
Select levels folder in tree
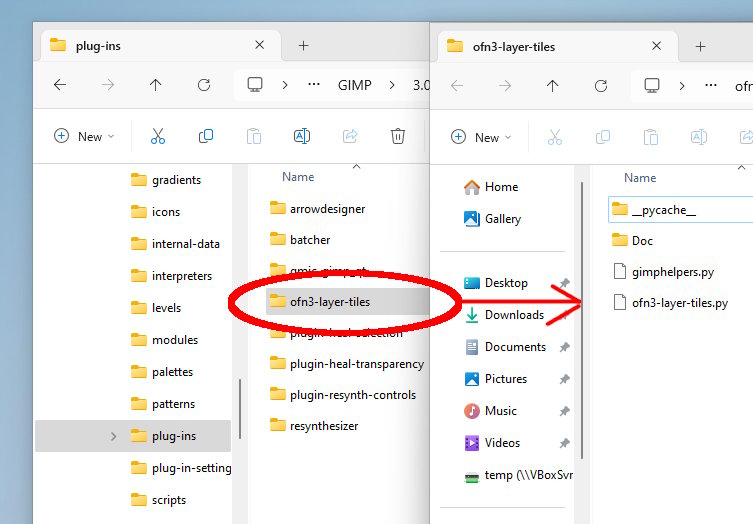click(156, 308)
